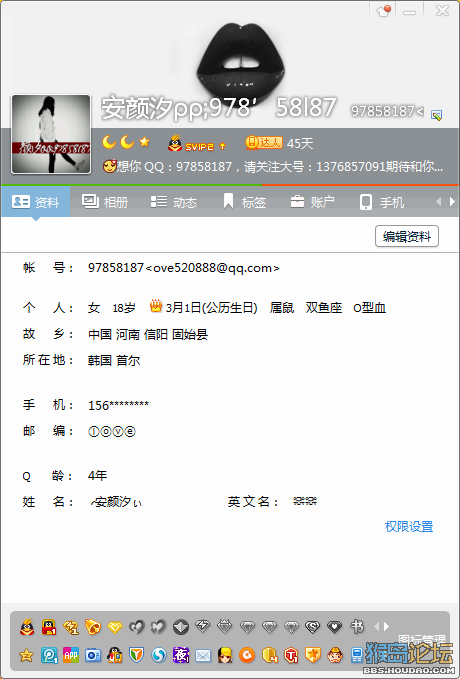Viewport: 460px width, 679px height.
Task: Click the orange bell icon
Action: 93,627
